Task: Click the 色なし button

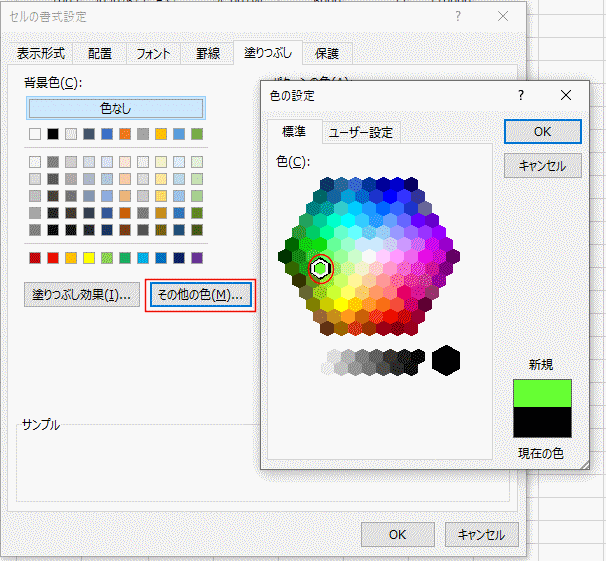Action: point(116,108)
